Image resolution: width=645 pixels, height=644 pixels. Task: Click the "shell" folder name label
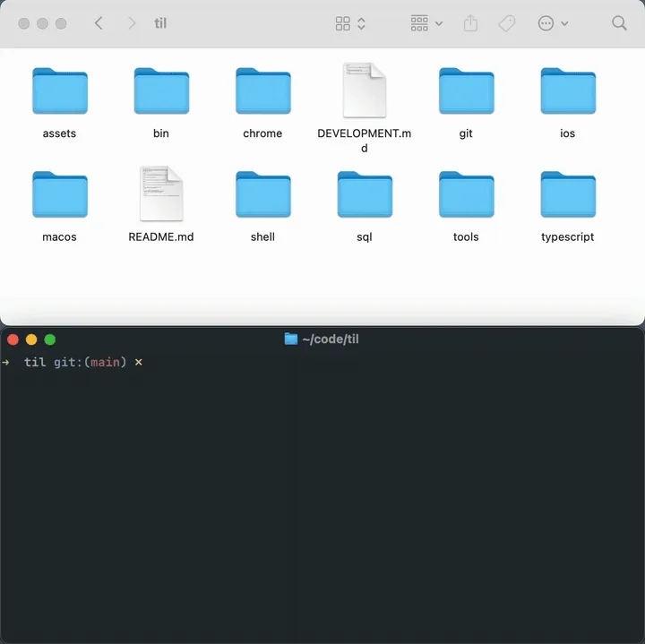click(262, 236)
